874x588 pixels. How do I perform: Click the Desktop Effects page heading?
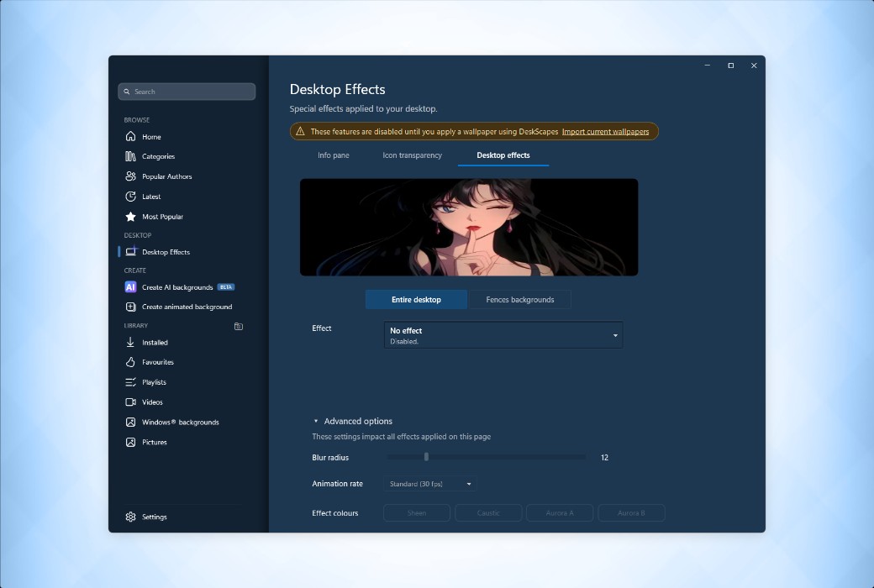337,90
